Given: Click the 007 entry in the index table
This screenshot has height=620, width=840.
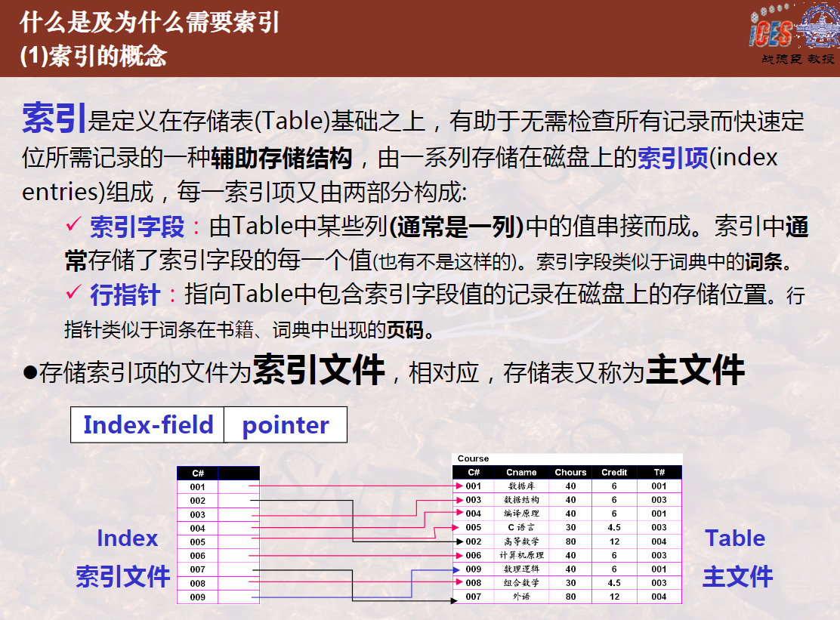Looking at the screenshot, I should 198,569.
